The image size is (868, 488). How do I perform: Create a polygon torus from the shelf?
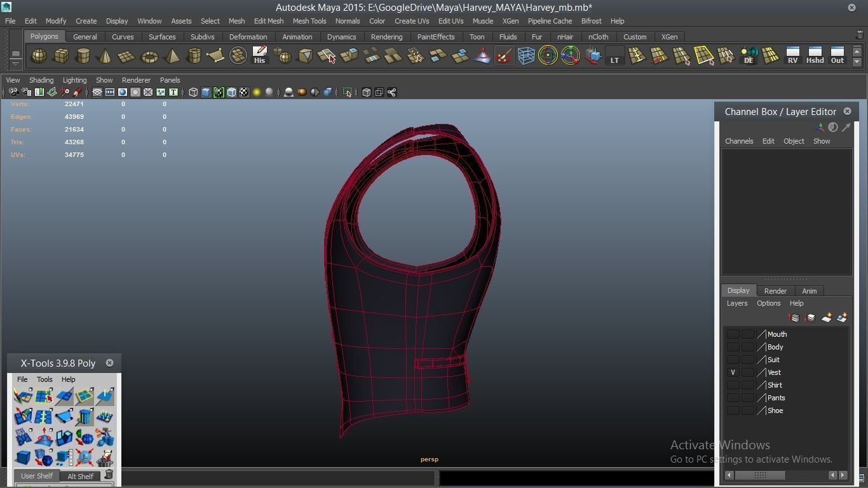tap(149, 56)
